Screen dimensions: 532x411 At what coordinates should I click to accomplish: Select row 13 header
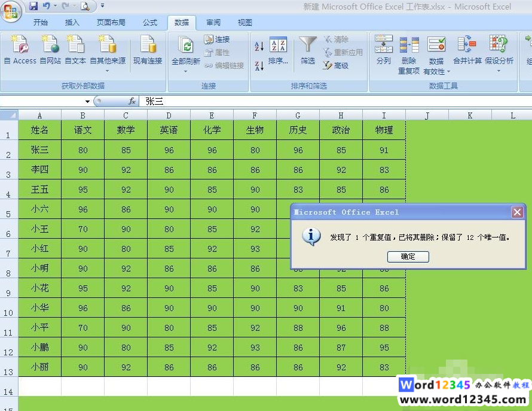coord(8,367)
